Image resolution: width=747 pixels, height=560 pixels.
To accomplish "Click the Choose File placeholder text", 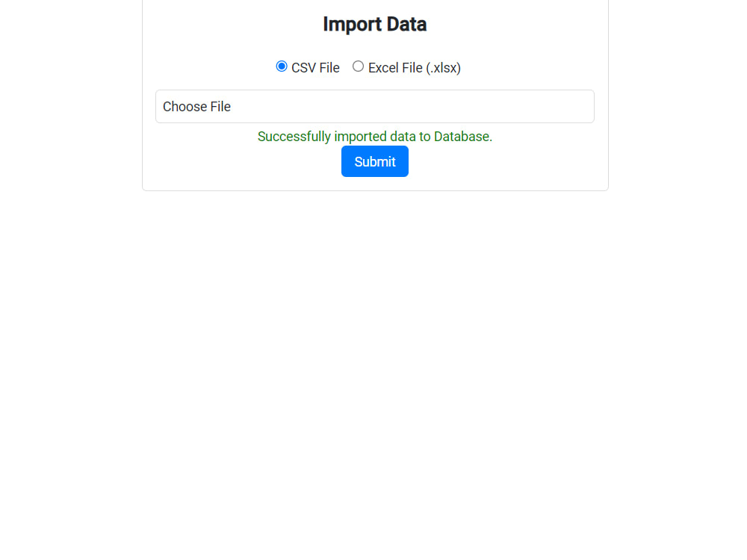I will tap(196, 106).
